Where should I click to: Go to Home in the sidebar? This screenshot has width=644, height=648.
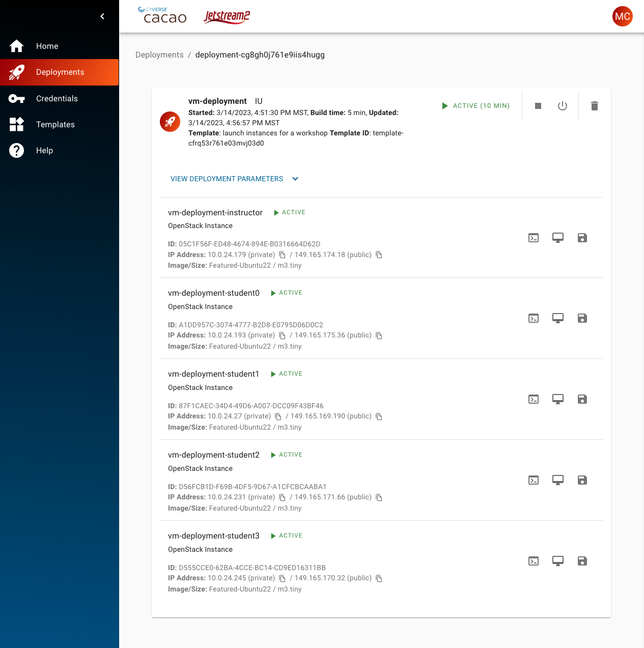pos(47,46)
